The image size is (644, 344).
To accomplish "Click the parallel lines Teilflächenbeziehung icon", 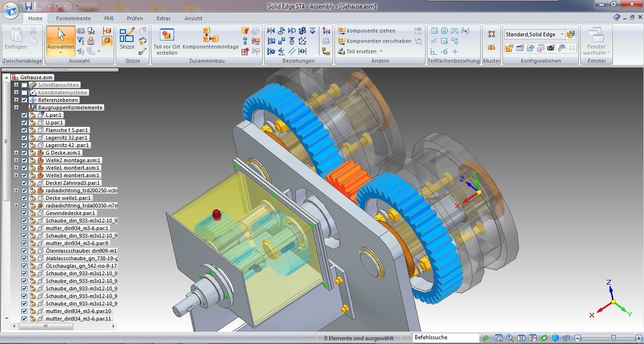I will click(434, 41).
